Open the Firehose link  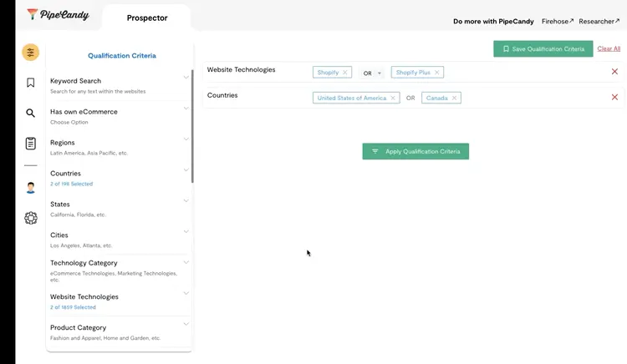[558, 21]
